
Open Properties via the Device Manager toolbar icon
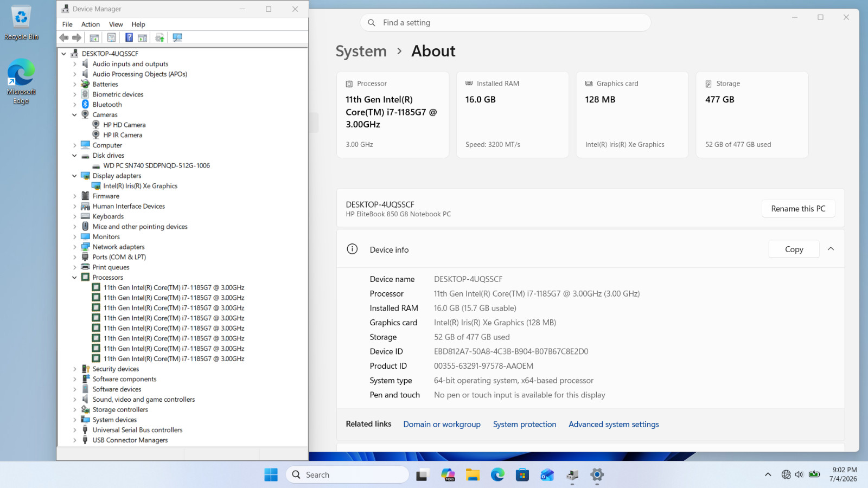(112, 37)
